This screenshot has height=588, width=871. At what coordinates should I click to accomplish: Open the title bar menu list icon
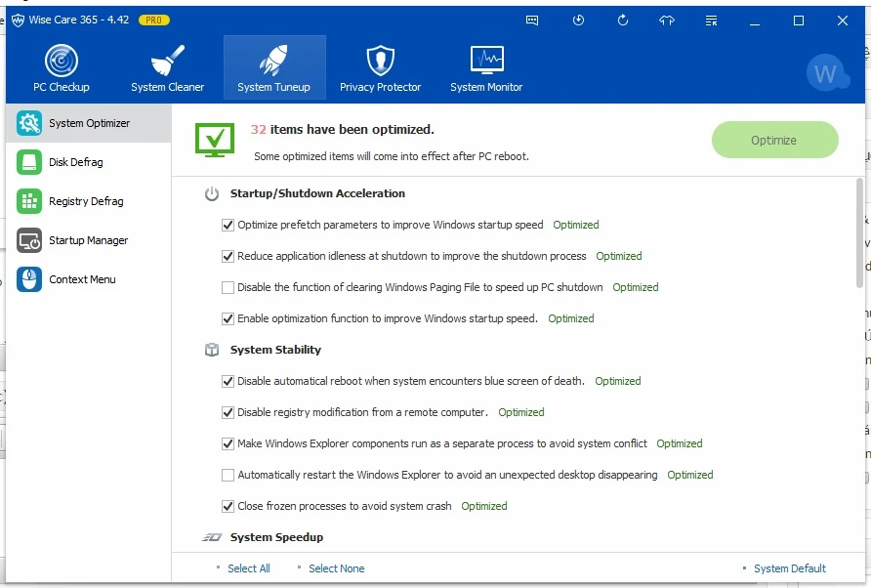[x=711, y=21]
